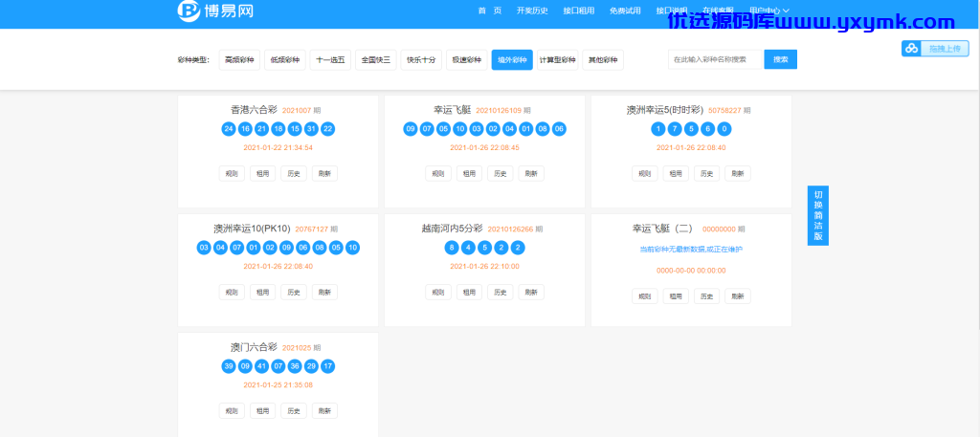Click 租用 on the 香港六合彩 card
Screen dimensions: 980x437
(263, 173)
